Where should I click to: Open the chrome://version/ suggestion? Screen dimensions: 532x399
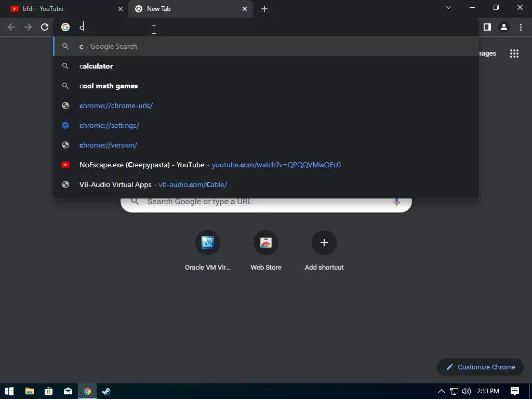coord(266,145)
